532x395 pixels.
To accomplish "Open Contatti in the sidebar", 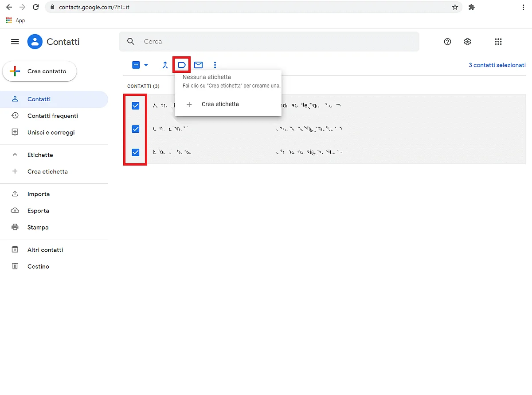I will [54, 99].
